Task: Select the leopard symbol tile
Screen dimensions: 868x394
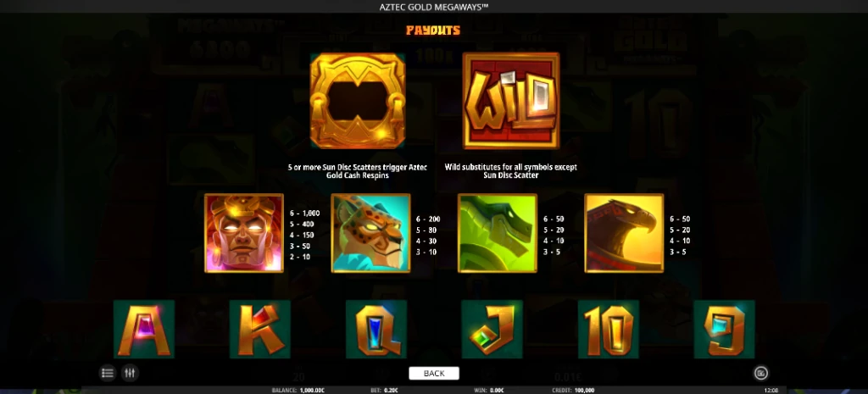Action: (370, 233)
